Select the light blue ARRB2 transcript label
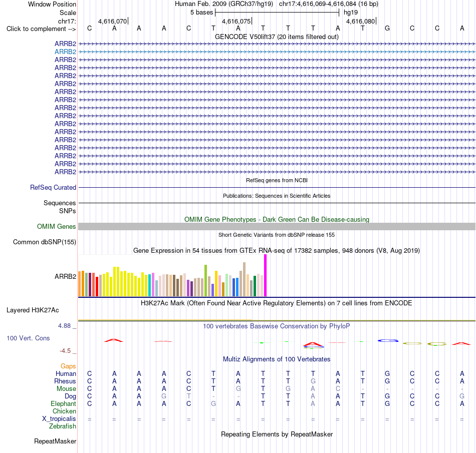 coord(65,52)
